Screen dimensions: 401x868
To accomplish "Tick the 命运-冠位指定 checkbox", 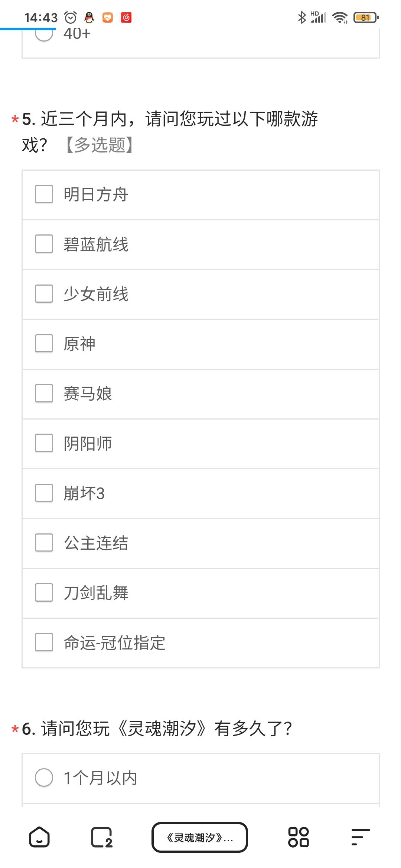I will coord(44,642).
